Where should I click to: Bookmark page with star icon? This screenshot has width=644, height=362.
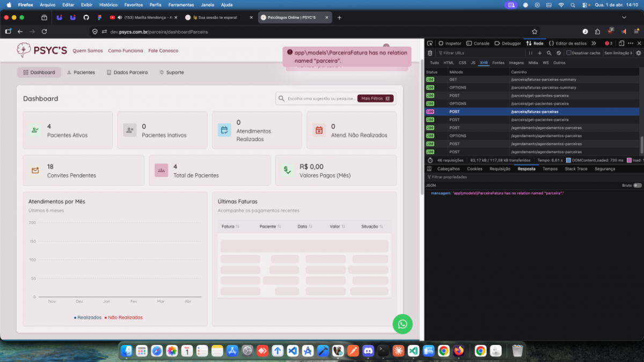tap(535, 32)
